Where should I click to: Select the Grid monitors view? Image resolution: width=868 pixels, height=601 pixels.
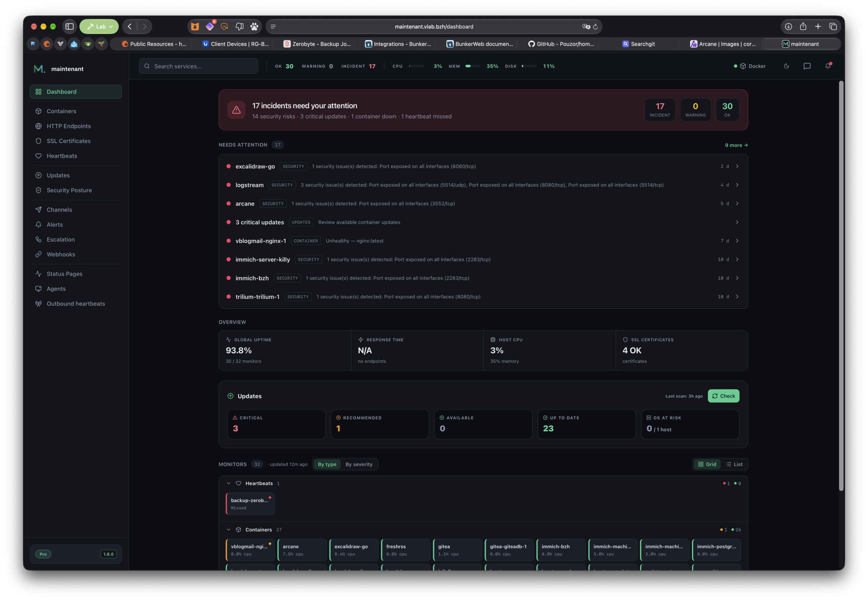coord(707,464)
